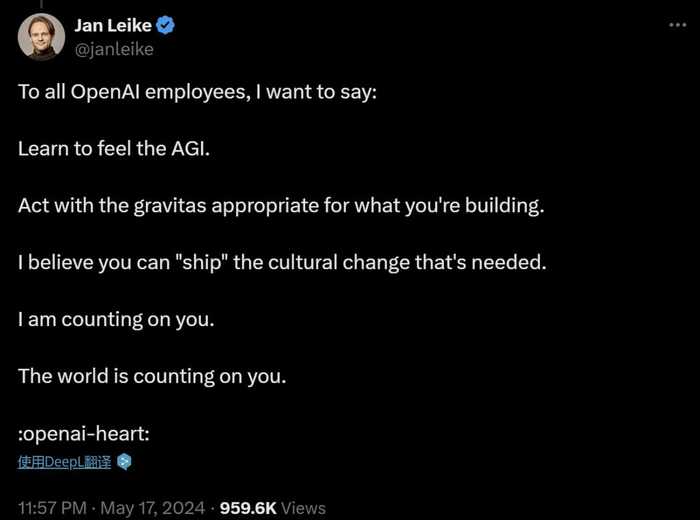This screenshot has width=700, height=520.
Task: Click the "I believe you can" sentence
Action: click(x=281, y=263)
